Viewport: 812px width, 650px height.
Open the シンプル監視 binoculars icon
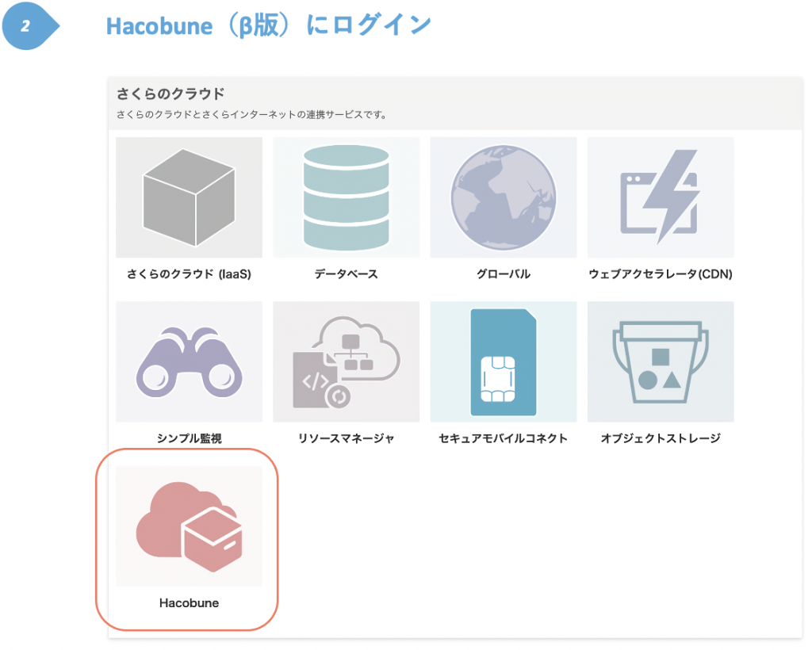pos(189,361)
